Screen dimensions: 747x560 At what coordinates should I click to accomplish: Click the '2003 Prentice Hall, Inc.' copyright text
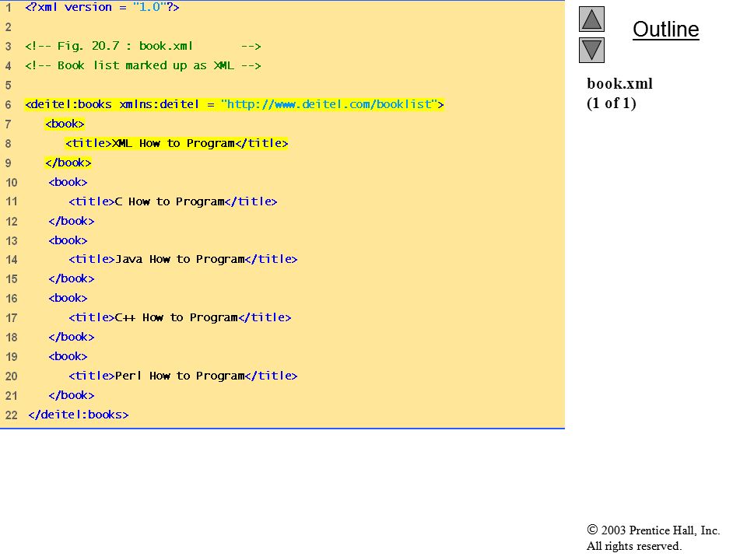click(653, 530)
